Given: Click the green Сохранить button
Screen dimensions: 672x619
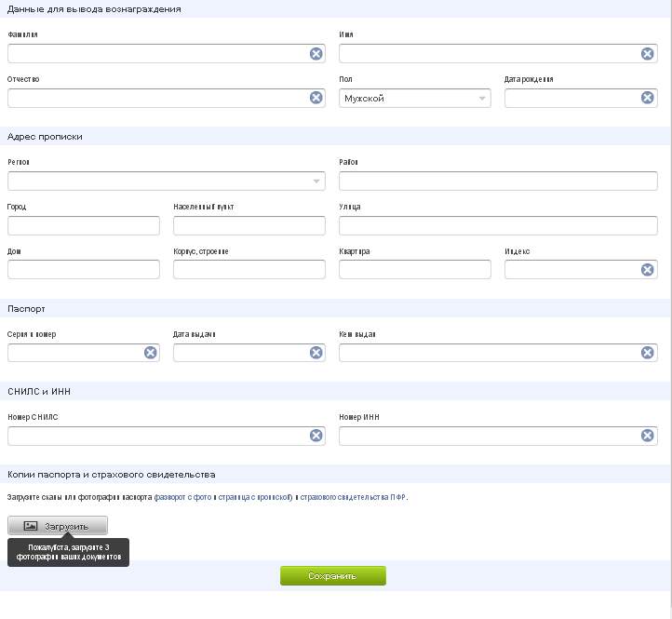Looking at the screenshot, I should tap(332, 576).
